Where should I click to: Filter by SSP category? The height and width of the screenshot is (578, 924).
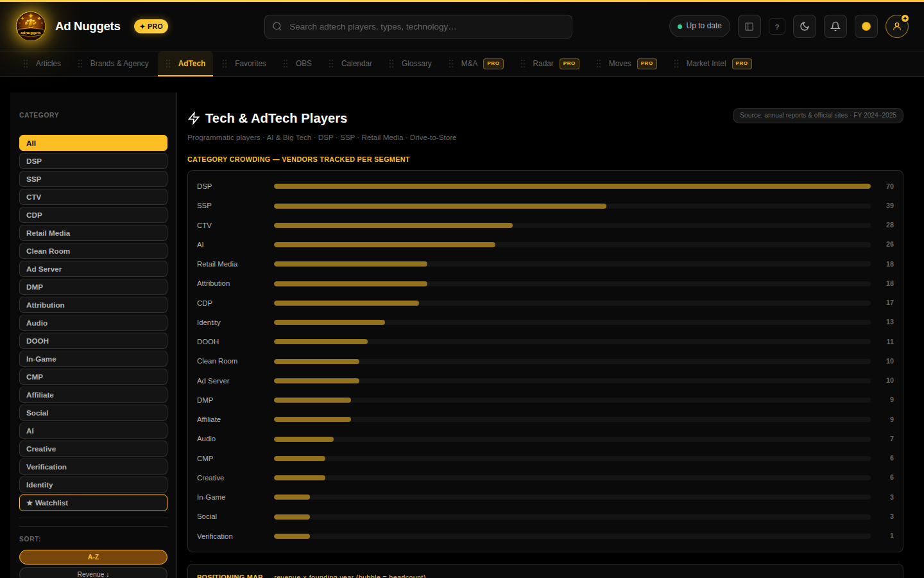(93, 179)
